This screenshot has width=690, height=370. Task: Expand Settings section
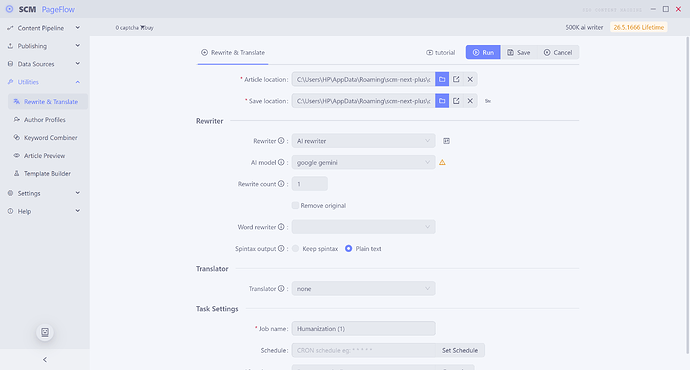(44, 193)
